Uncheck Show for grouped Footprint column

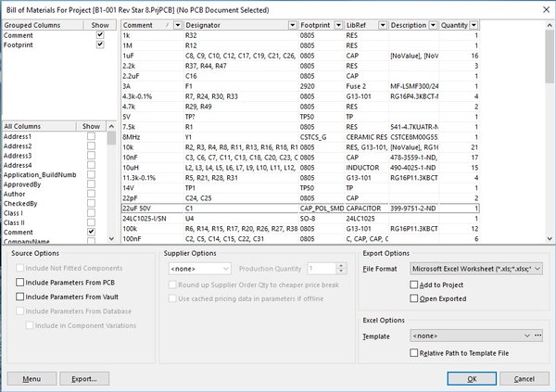coord(100,44)
